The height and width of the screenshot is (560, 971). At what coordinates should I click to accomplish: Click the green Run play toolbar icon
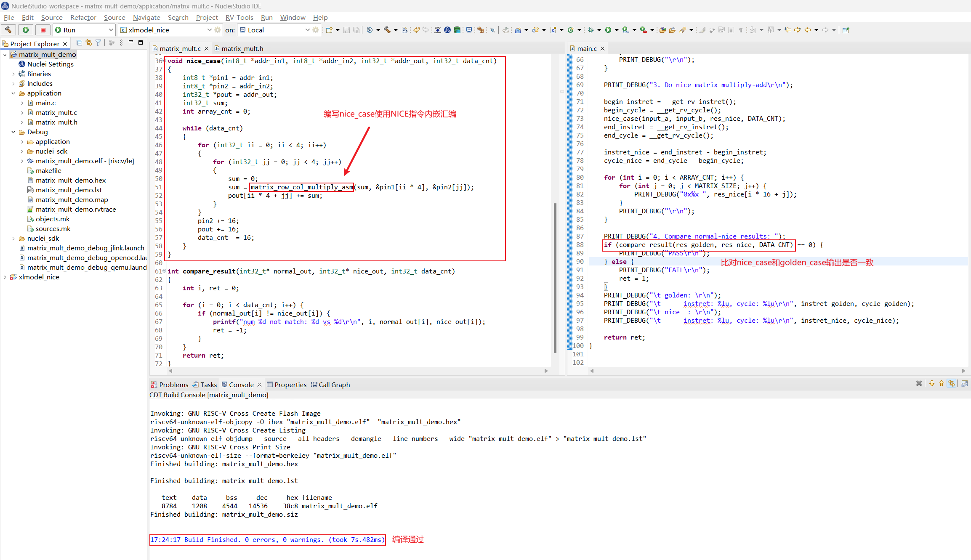[608, 30]
